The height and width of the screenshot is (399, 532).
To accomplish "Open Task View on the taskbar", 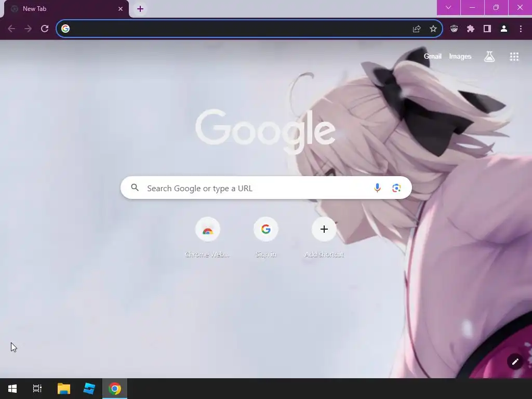I will (37, 389).
